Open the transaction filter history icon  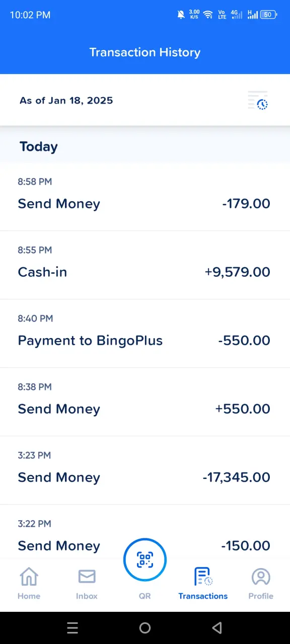(x=258, y=100)
